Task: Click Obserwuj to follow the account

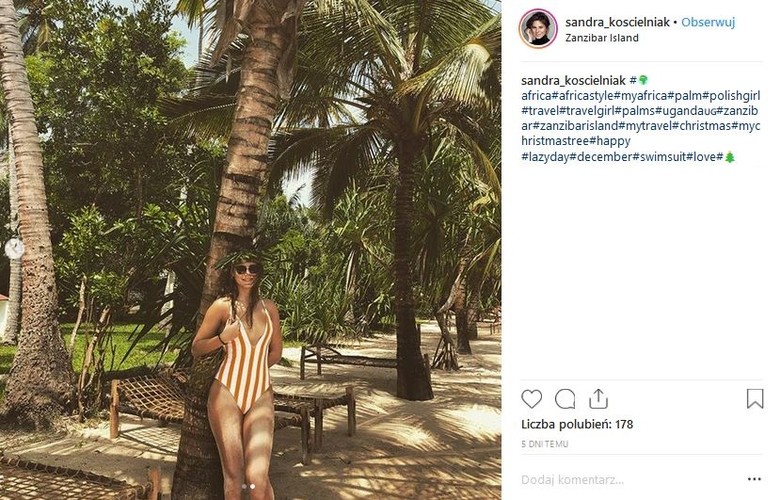Action: (708, 22)
